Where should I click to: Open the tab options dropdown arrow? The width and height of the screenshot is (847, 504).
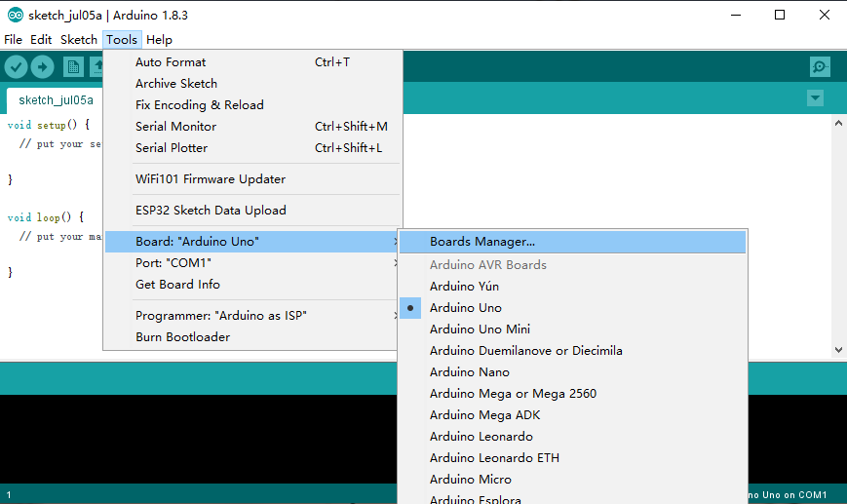coord(815,98)
